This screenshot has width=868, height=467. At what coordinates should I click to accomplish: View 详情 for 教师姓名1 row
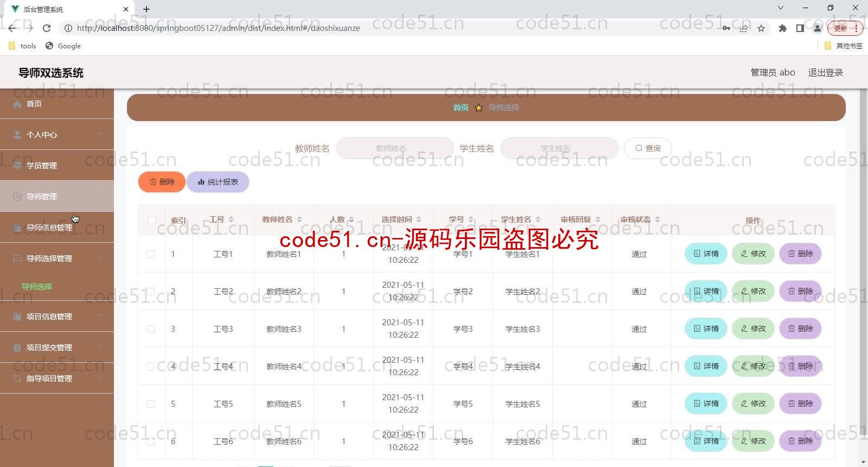coord(706,254)
